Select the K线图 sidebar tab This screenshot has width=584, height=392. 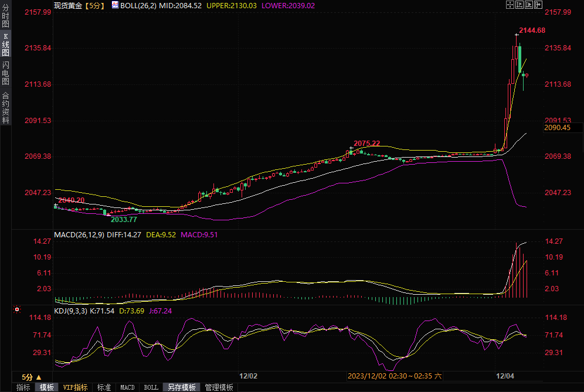tap(5, 45)
